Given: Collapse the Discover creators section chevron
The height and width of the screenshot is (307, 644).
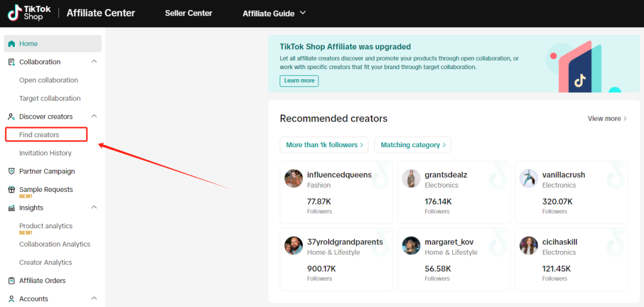Looking at the screenshot, I should [x=94, y=117].
